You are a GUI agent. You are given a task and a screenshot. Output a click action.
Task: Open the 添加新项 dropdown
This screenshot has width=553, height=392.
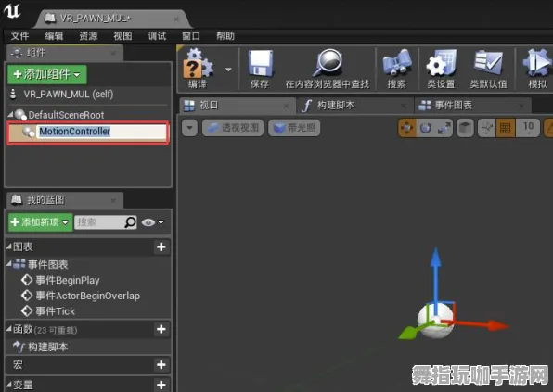click(x=40, y=222)
